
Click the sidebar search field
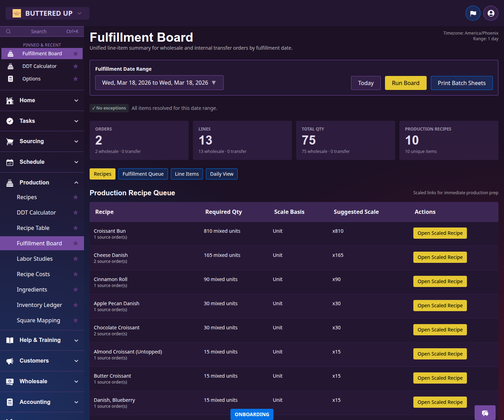pos(38,31)
